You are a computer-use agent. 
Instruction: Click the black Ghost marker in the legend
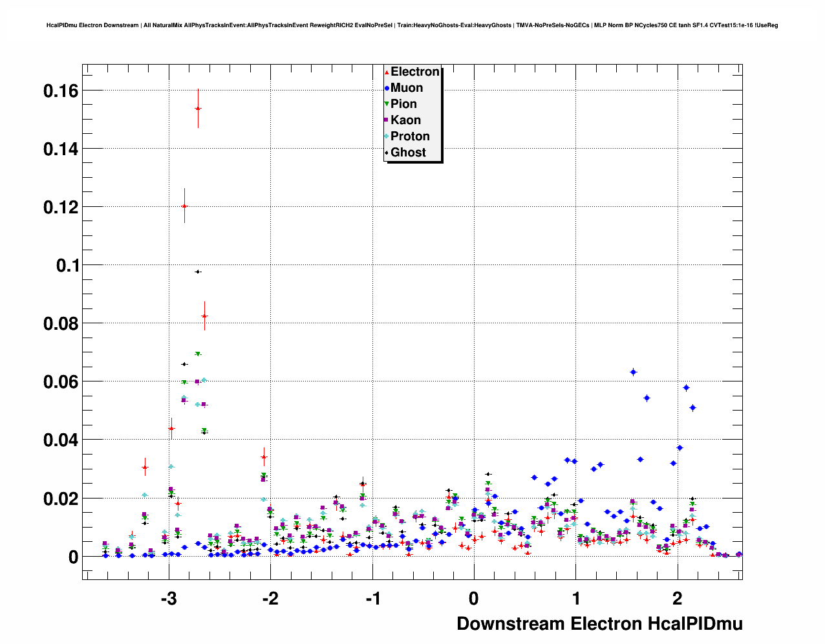point(387,153)
